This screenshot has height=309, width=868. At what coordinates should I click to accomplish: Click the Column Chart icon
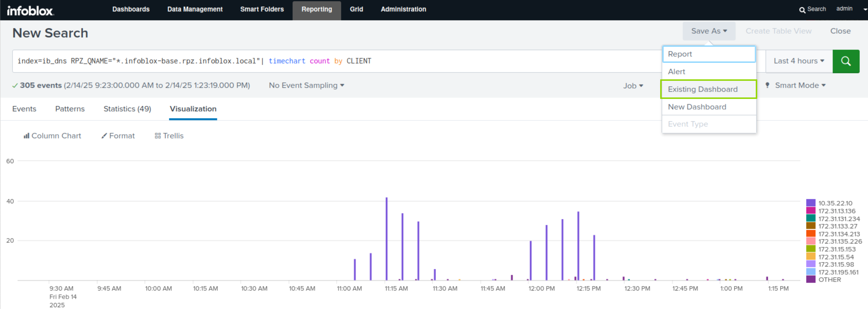point(26,136)
